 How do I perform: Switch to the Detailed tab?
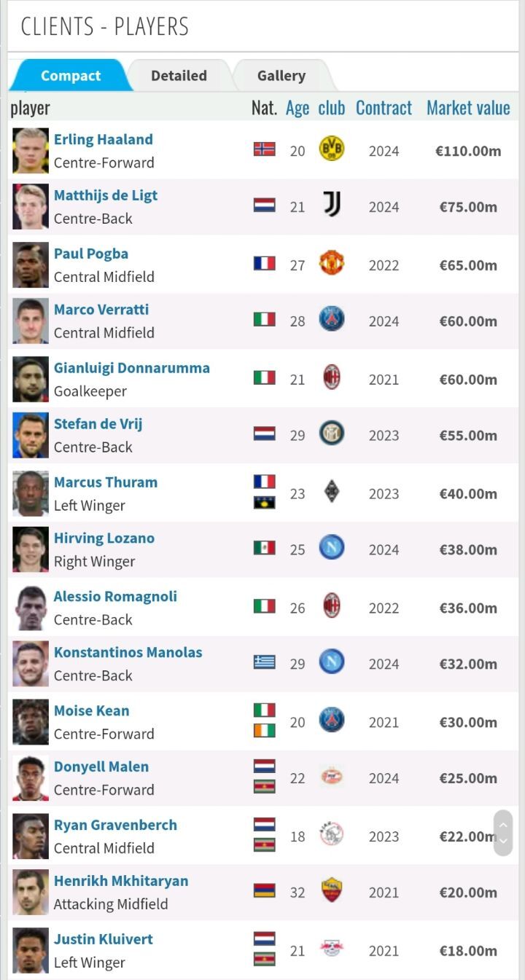179,76
